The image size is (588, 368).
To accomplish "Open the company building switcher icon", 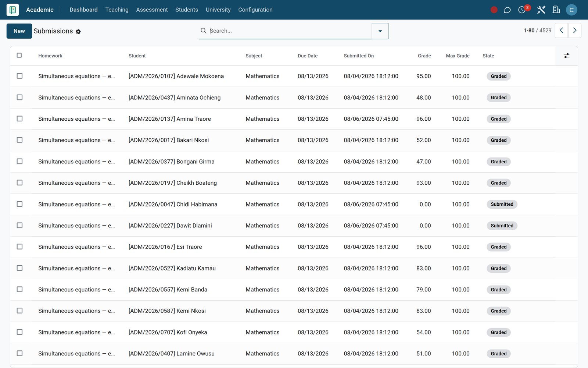I will pyautogui.click(x=556, y=10).
